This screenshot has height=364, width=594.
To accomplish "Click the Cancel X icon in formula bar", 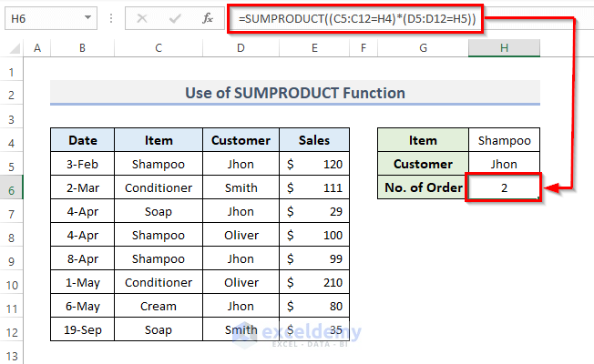I will coord(142,18).
